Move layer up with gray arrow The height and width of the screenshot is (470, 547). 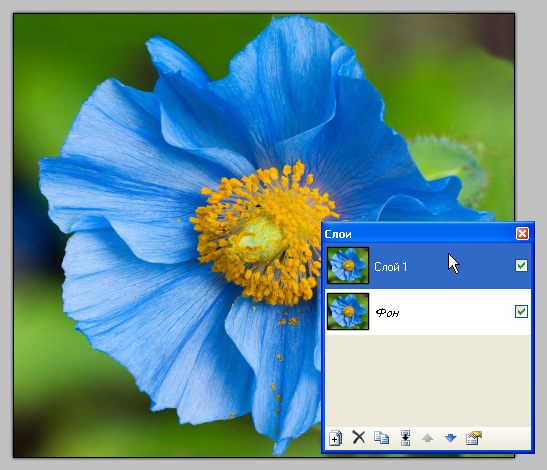pyautogui.click(x=428, y=438)
